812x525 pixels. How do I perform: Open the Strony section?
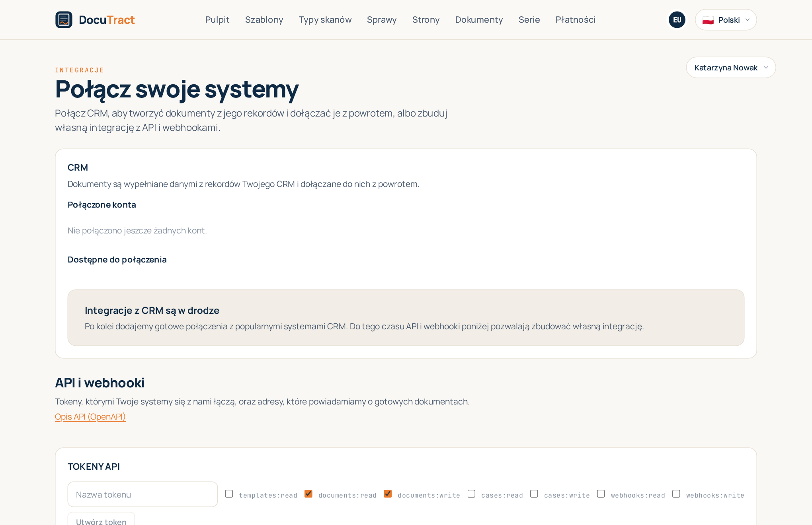[426, 19]
